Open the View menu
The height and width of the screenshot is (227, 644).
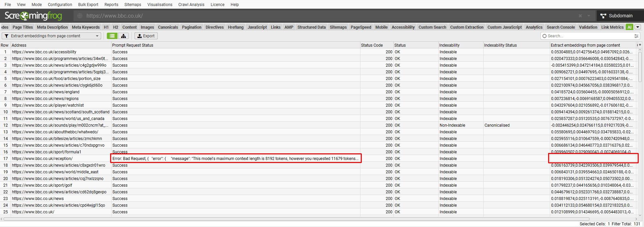click(21, 5)
